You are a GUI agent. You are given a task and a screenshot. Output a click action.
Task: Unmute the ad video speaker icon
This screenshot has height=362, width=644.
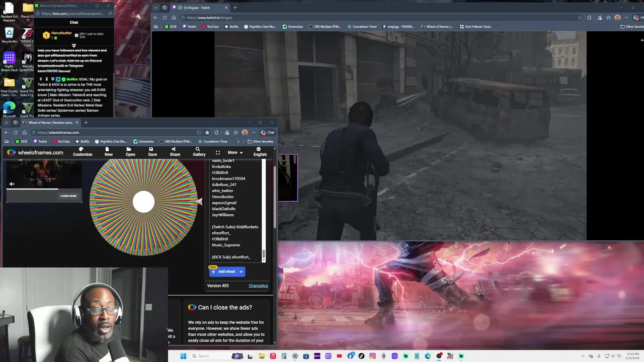tap(12, 184)
